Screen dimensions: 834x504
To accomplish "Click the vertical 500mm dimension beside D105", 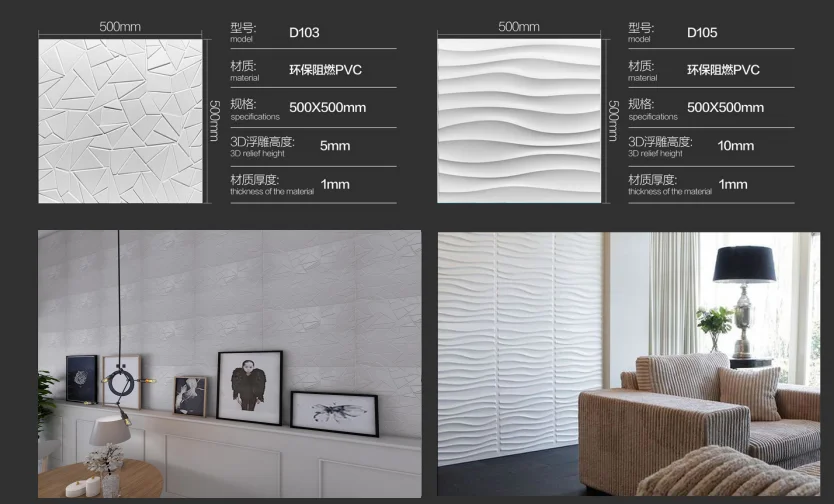I will click(613, 121).
